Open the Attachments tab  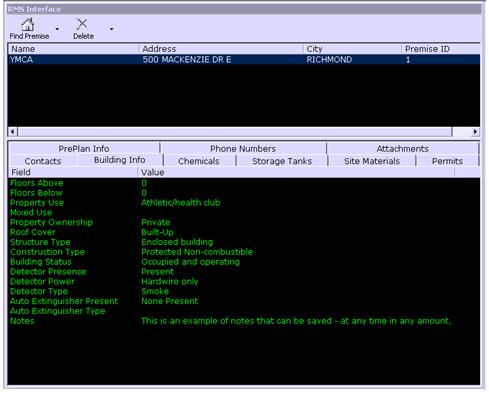coord(403,148)
